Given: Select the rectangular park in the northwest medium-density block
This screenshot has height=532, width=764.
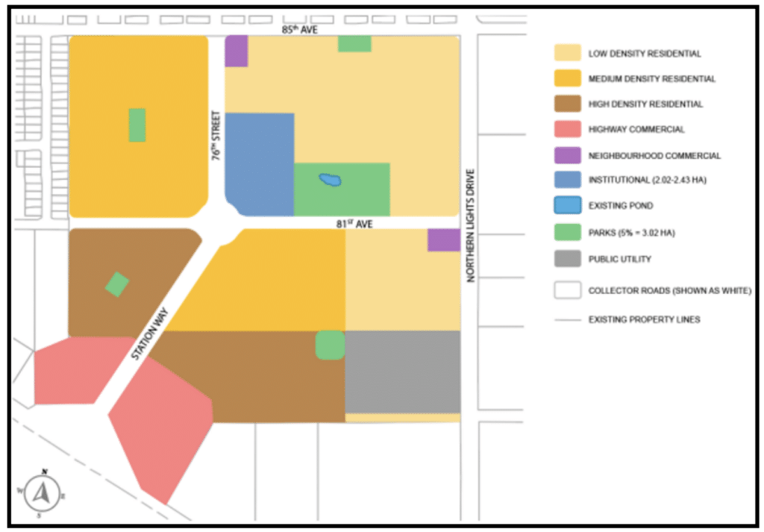Looking at the screenshot, I should coord(137,125).
